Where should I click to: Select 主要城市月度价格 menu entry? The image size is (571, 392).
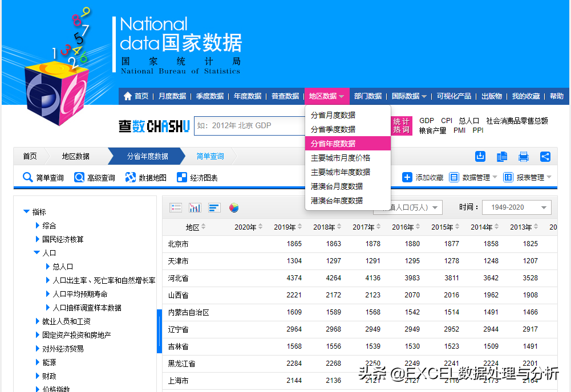pos(348,157)
